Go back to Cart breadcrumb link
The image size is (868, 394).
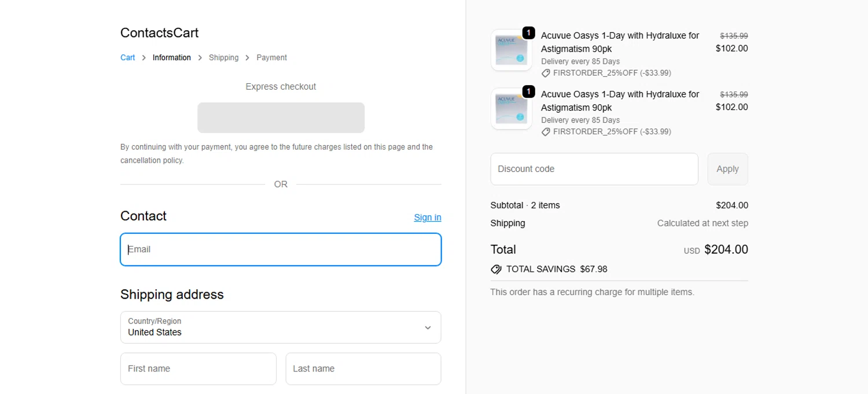coord(127,58)
